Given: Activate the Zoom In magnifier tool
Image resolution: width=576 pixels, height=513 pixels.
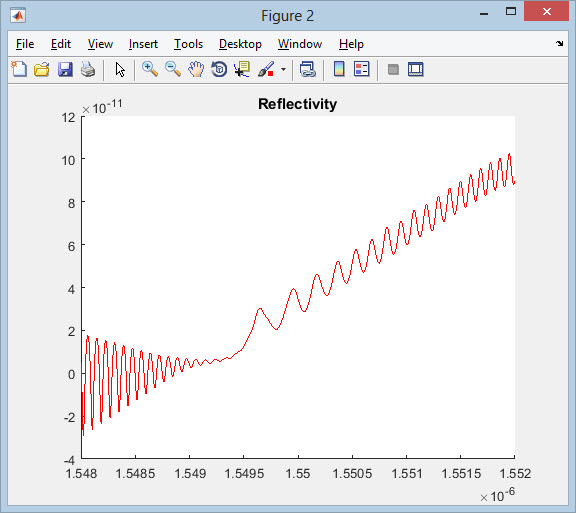Looking at the screenshot, I should [x=150, y=69].
